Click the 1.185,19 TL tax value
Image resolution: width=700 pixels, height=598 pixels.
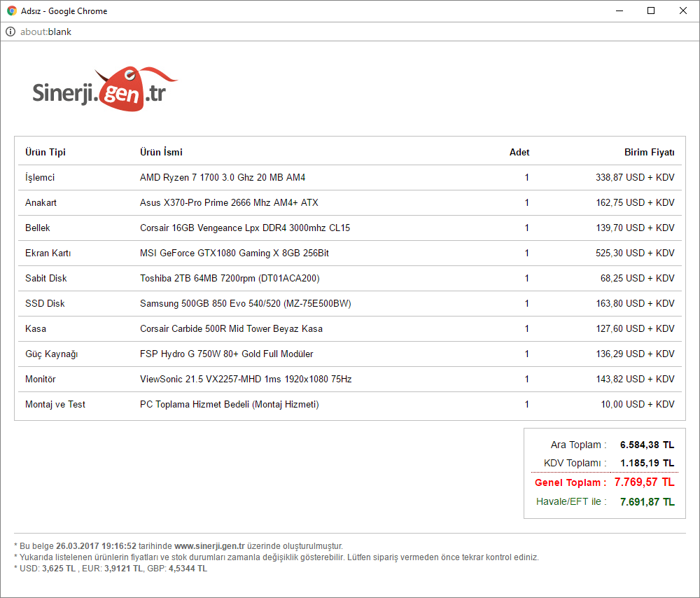pyautogui.click(x=647, y=463)
